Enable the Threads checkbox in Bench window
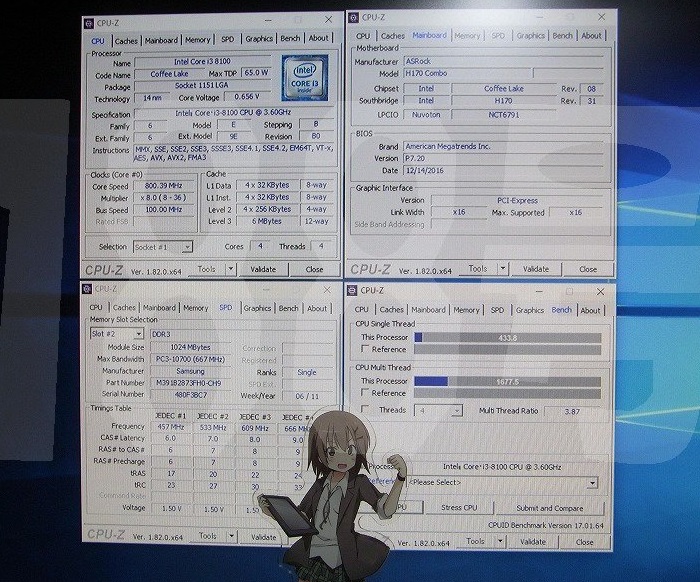Image resolution: width=700 pixels, height=582 pixels. pos(365,409)
